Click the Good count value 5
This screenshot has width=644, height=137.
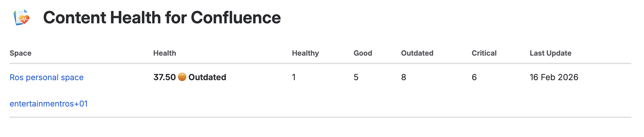(356, 77)
